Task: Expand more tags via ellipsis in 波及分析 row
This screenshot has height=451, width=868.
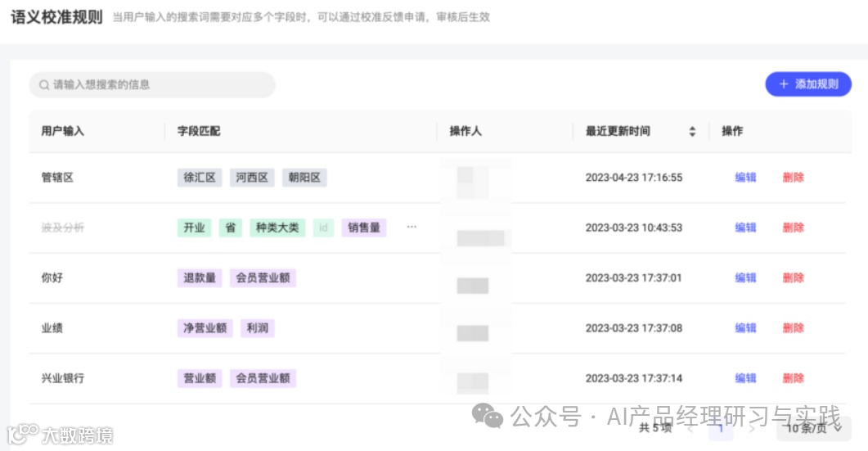Action: tap(412, 228)
